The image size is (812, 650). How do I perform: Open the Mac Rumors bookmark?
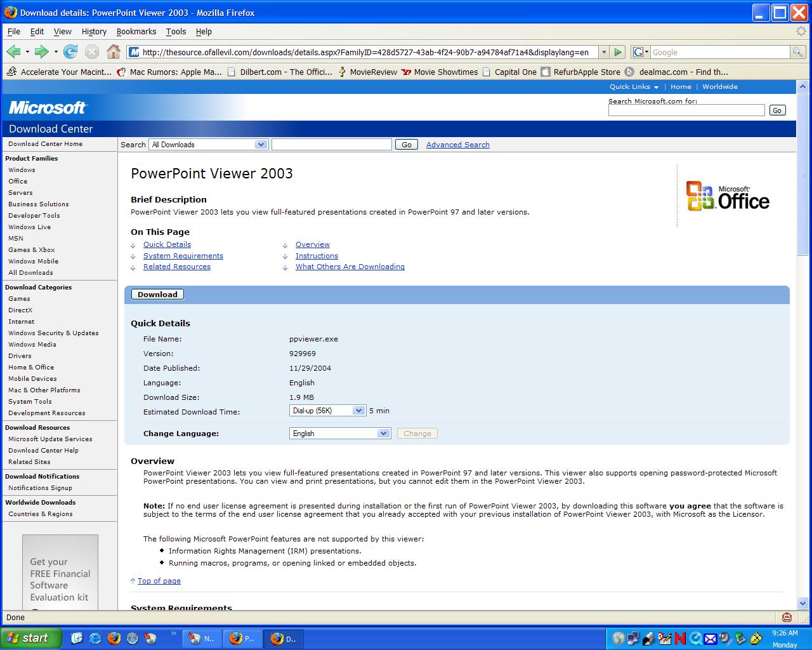tap(170, 72)
